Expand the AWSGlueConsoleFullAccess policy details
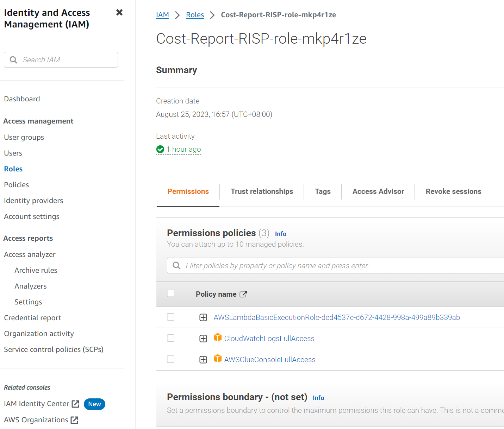This screenshot has width=504, height=429. pyautogui.click(x=203, y=359)
